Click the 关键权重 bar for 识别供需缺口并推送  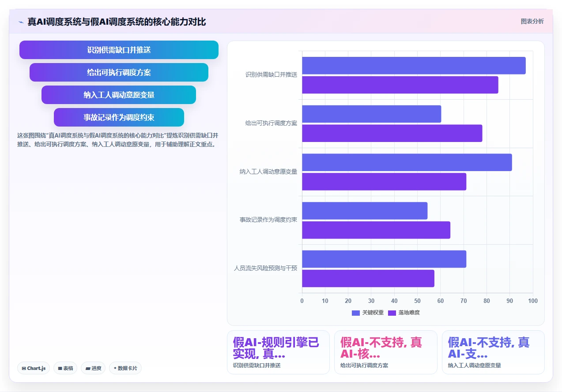tap(414, 65)
